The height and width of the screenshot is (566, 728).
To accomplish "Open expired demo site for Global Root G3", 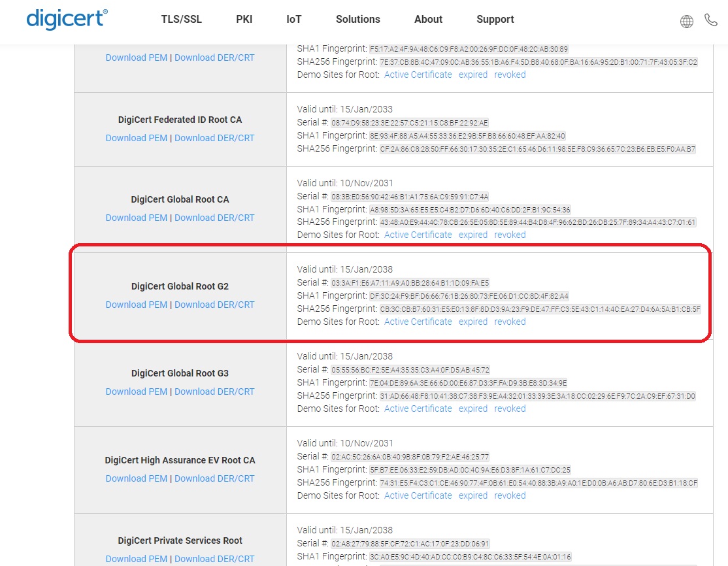I will 473,408.
